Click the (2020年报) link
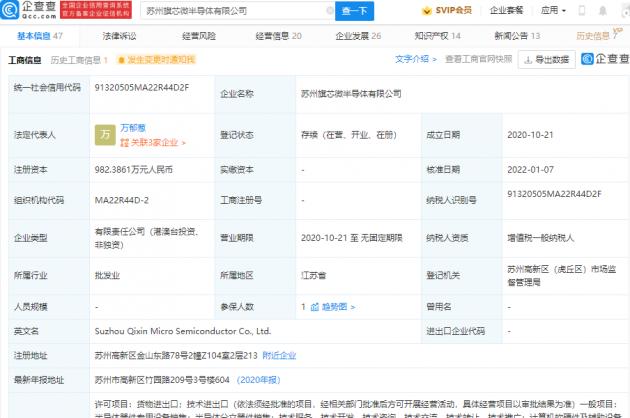 pos(258,380)
